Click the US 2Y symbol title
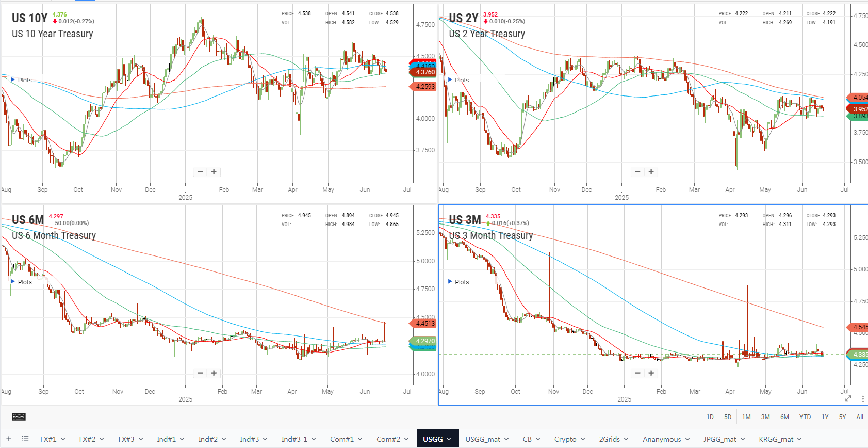Viewport: 868px width, 448px height. coord(464,18)
